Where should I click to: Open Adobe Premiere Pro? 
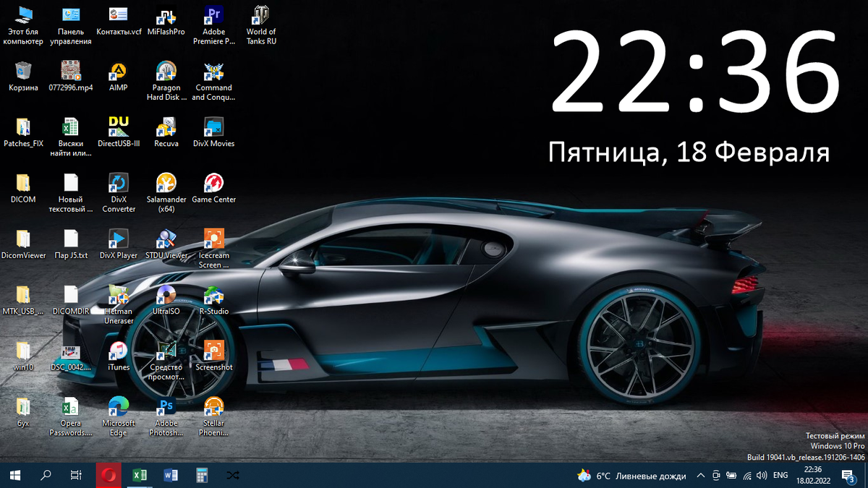[213, 16]
